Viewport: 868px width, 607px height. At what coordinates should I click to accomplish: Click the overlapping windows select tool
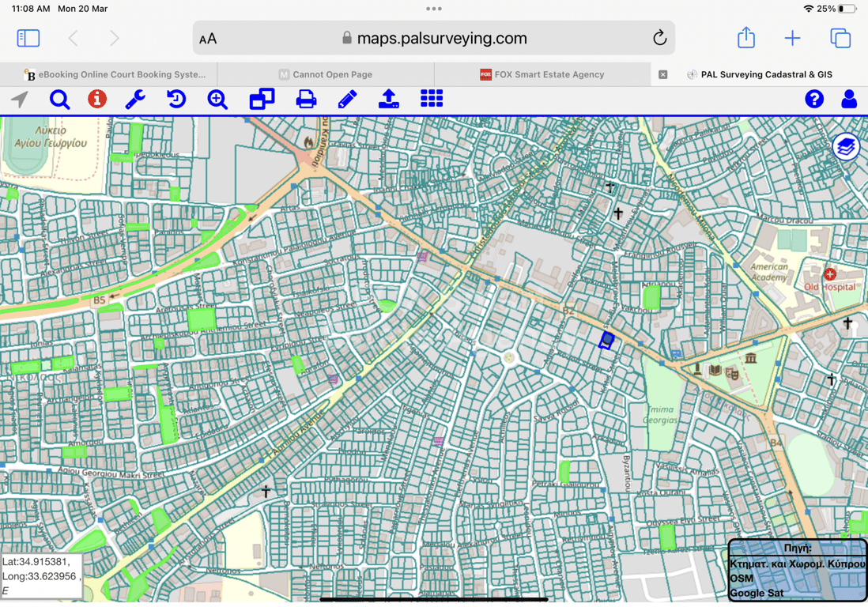point(262,99)
